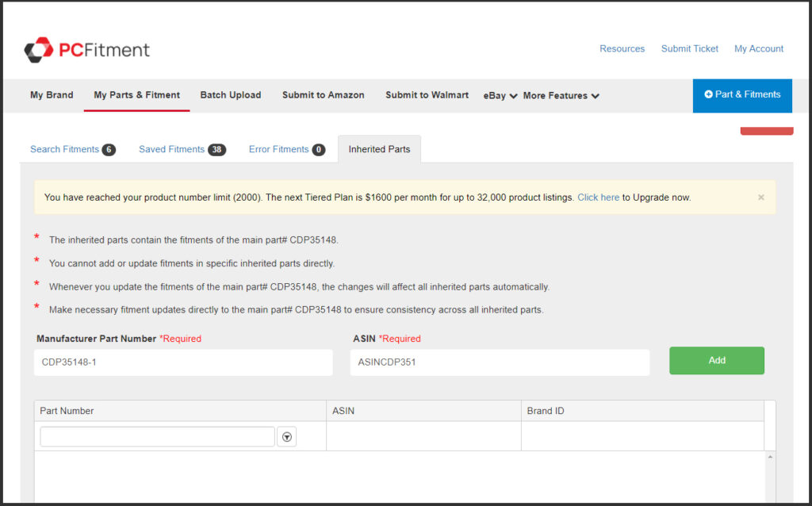Open Submit to Walmart page
Viewport: 812px width, 506px height.
coord(427,95)
